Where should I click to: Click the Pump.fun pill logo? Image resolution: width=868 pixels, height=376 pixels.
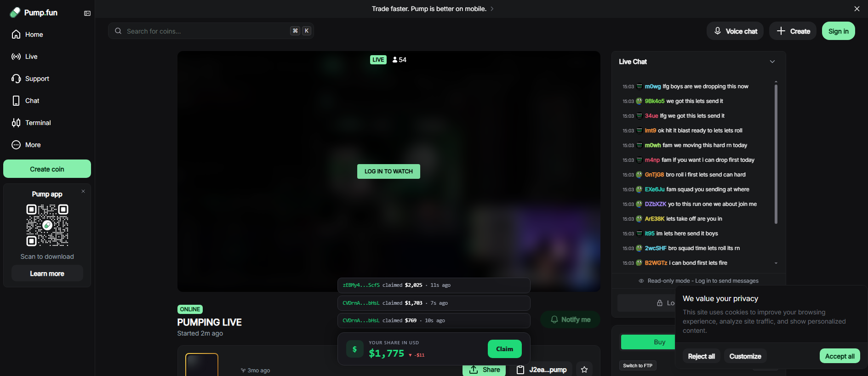coord(15,12)
